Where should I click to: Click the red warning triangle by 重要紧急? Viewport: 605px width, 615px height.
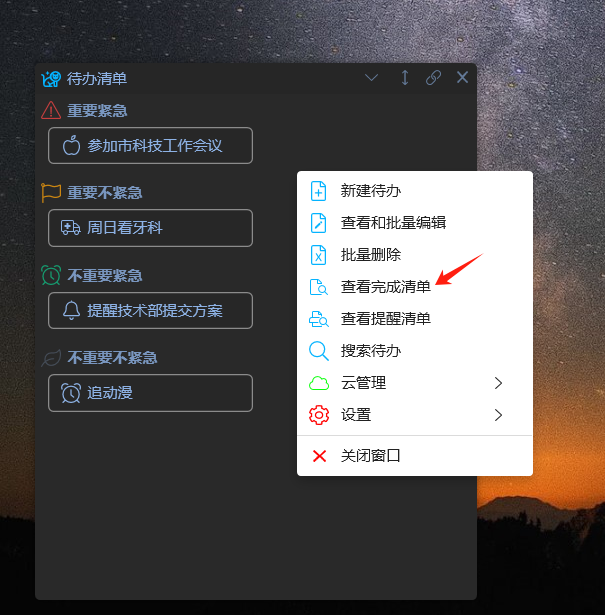point(51,110)
